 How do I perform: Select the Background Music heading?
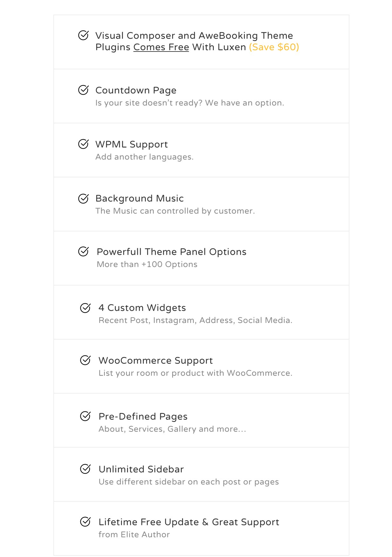(140, 198)
